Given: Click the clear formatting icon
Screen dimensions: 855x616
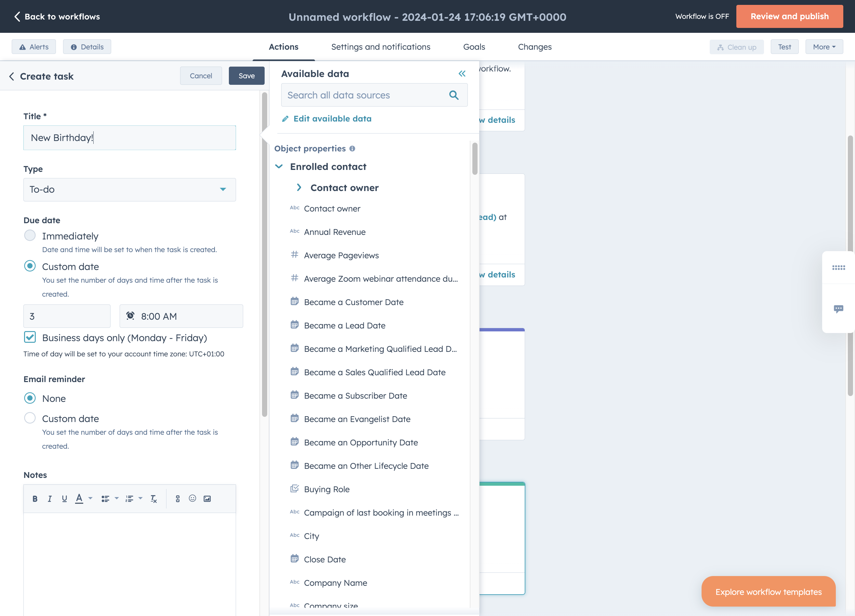Looking at the screenshot, I should (153, 499).
